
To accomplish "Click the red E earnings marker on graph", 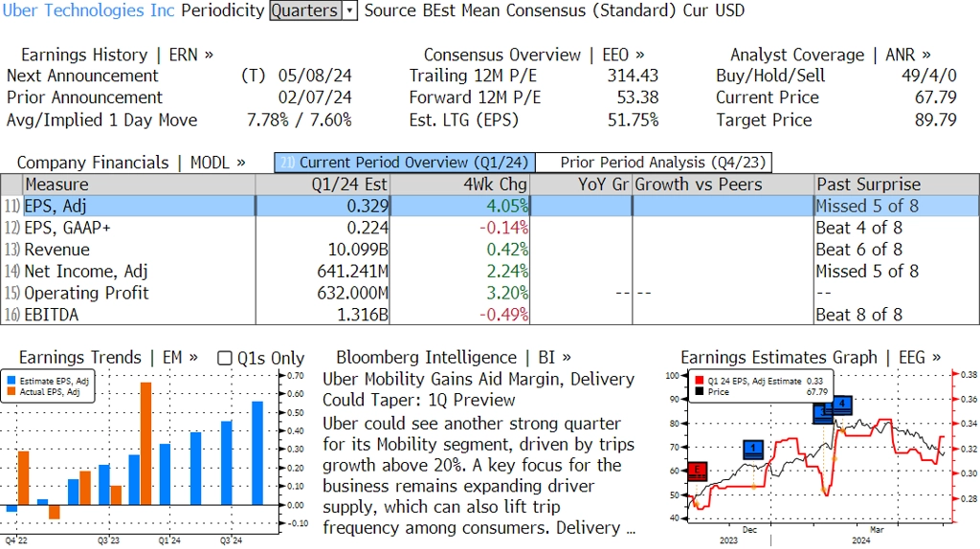I will click(697, 471).
